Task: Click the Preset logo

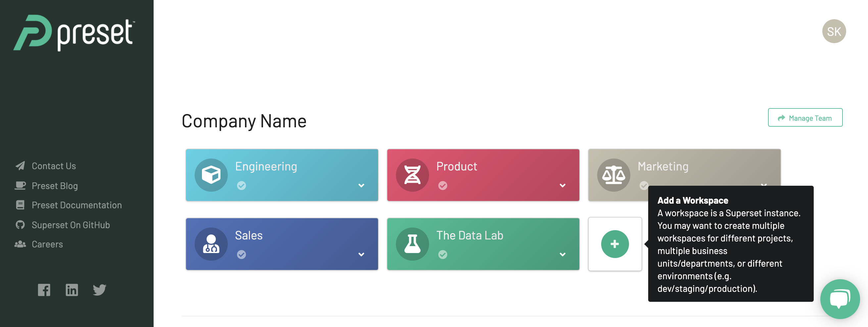Action: click(74, 33)
